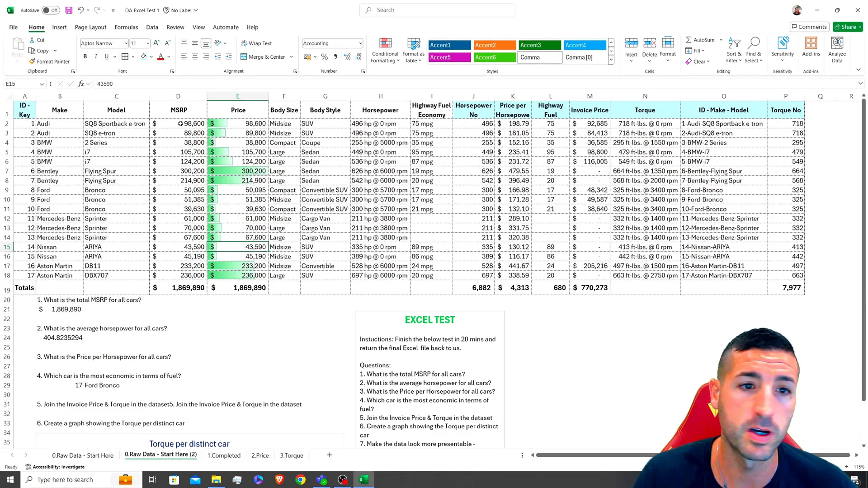Expand the formula bar

pos(860,84)
